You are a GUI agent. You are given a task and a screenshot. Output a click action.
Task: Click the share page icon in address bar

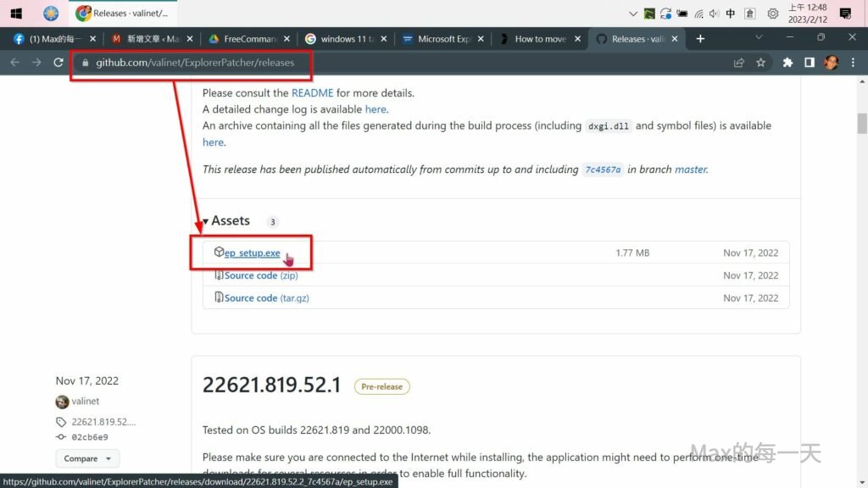pos(739,63)
